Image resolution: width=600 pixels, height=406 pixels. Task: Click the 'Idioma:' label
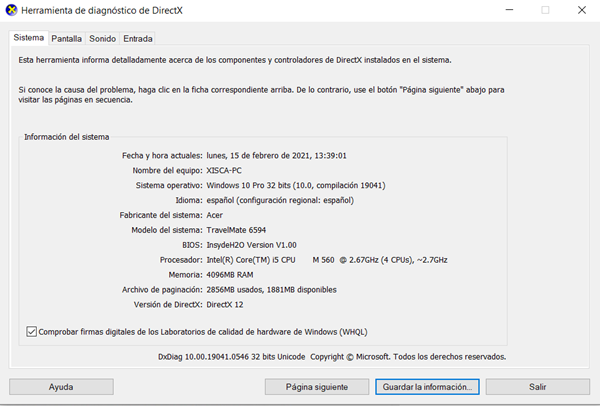pos(189,201)
